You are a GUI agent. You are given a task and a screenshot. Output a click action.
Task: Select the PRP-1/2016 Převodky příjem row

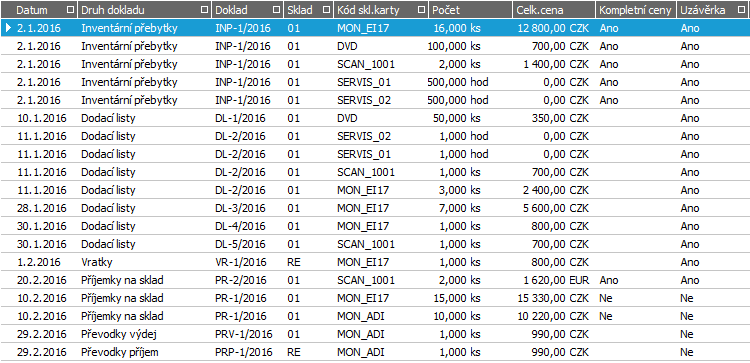(375, 352)
